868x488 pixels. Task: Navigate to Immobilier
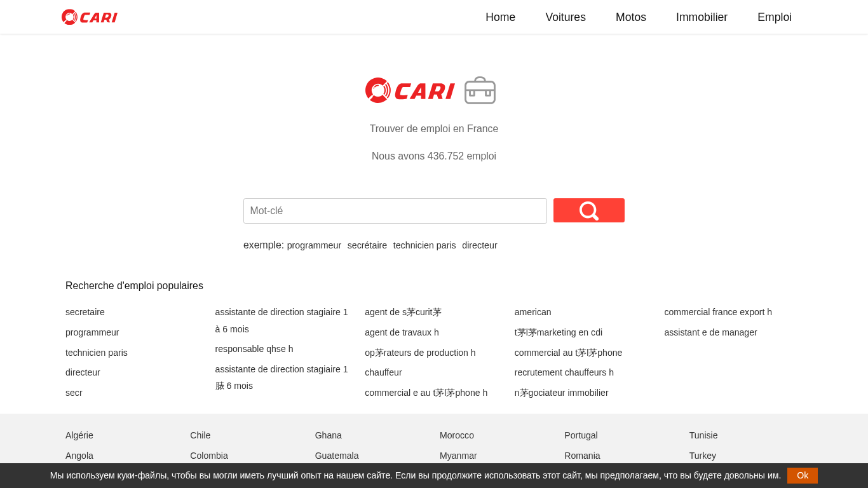click(702, 17)
